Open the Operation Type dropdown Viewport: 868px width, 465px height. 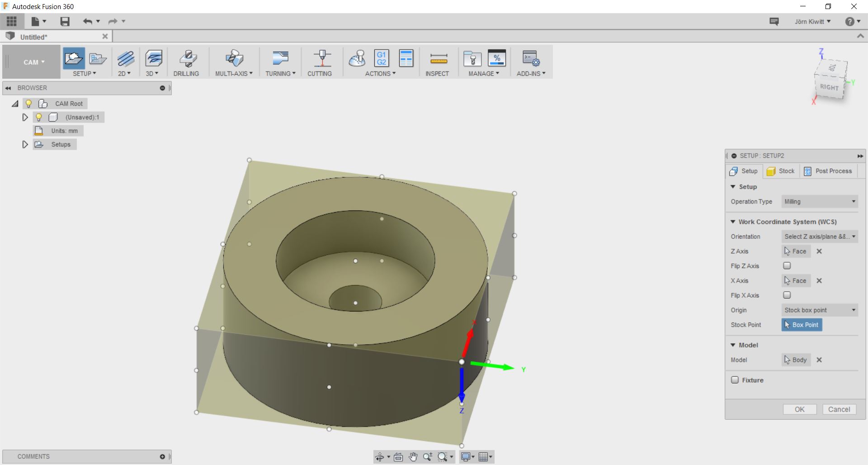click(x=820, y=202)
